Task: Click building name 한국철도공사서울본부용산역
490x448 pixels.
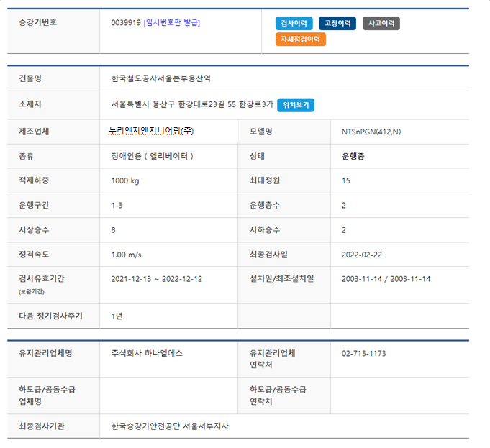Action: click(x=160, y=78)
